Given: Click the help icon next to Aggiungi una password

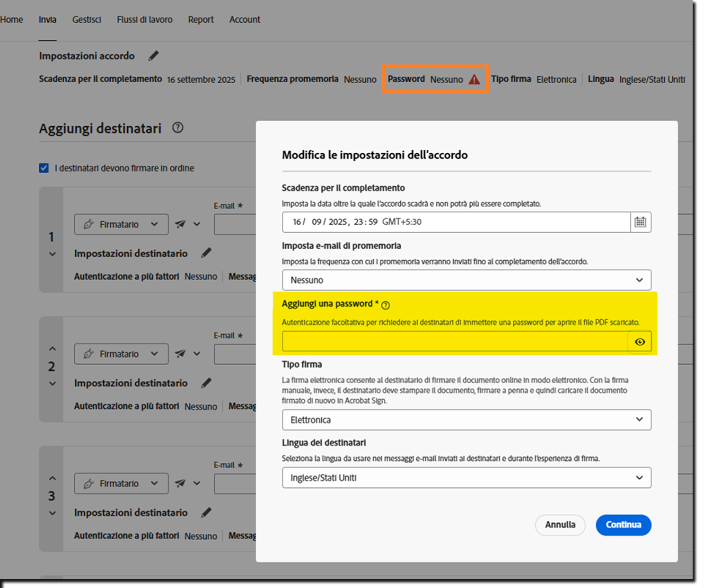Looking at the screenshot, I should point(386,305).
